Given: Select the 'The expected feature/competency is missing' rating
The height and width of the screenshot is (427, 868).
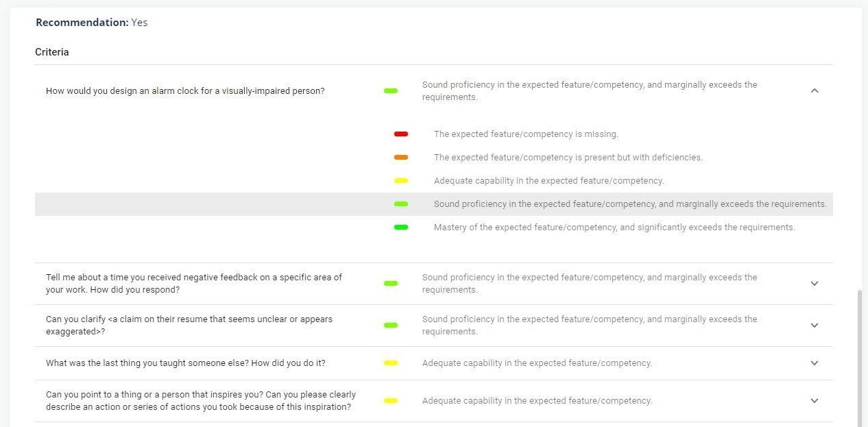Looking at the screenshot, I should pos(526,134).
